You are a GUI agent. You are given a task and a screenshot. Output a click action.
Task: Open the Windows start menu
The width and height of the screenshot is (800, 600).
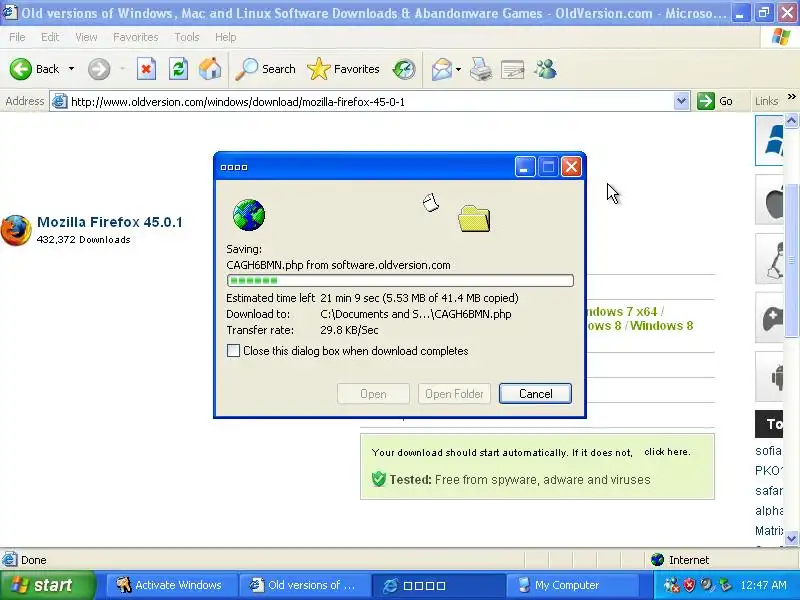47,585
